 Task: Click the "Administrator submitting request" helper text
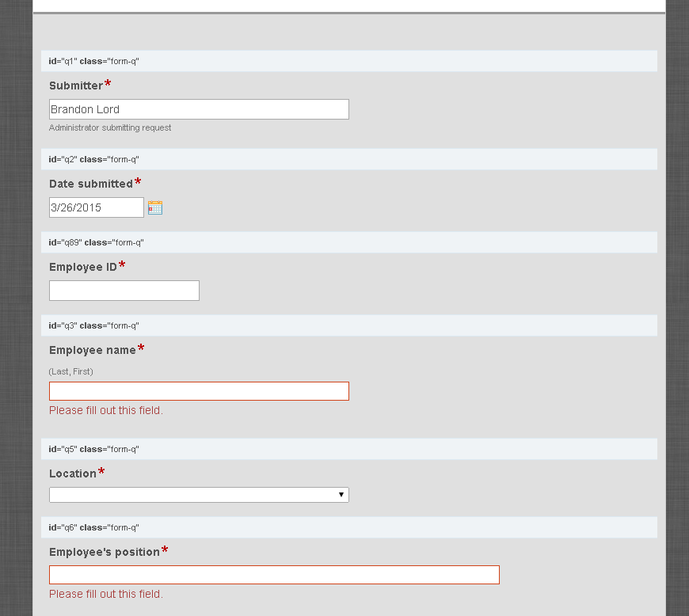110,127
